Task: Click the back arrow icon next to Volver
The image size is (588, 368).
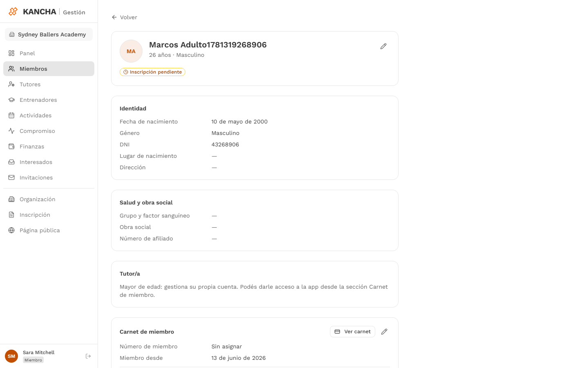Action: point(114,17)
